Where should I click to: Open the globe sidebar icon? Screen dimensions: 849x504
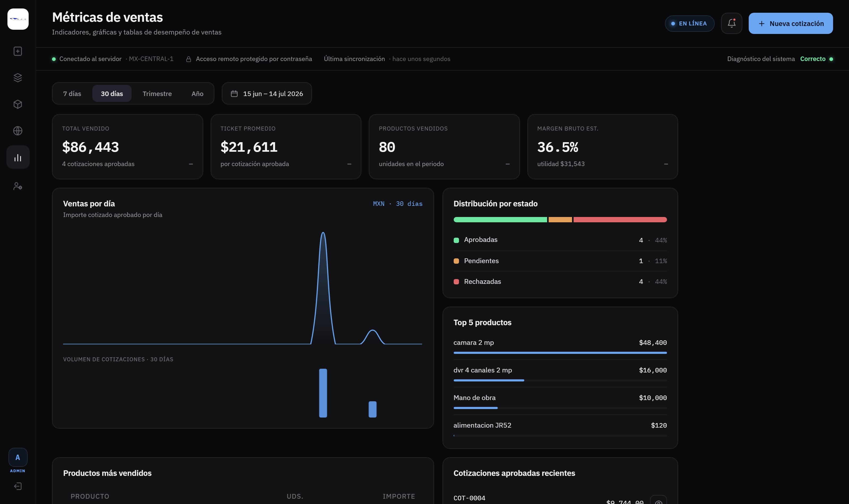(18, 131)
